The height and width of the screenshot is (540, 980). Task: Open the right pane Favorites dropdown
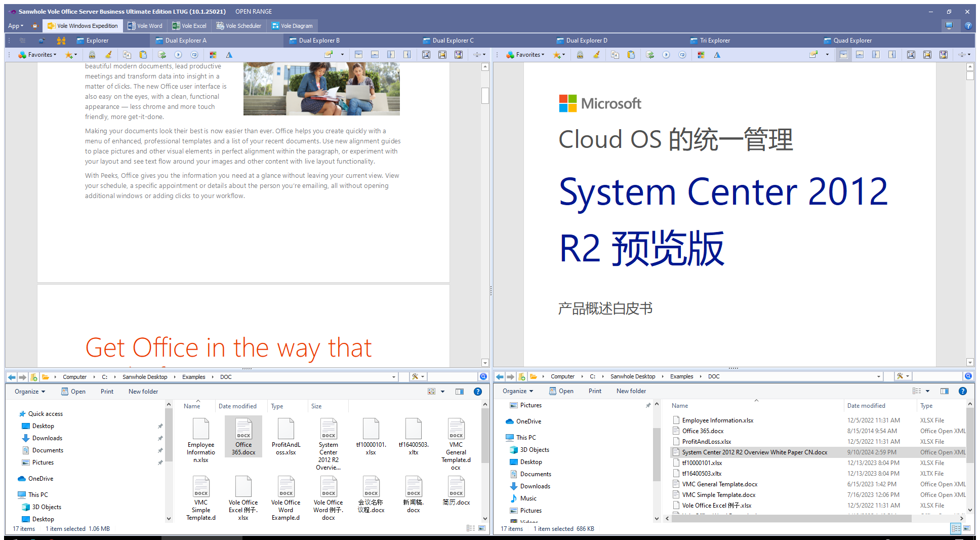(526, 55)
